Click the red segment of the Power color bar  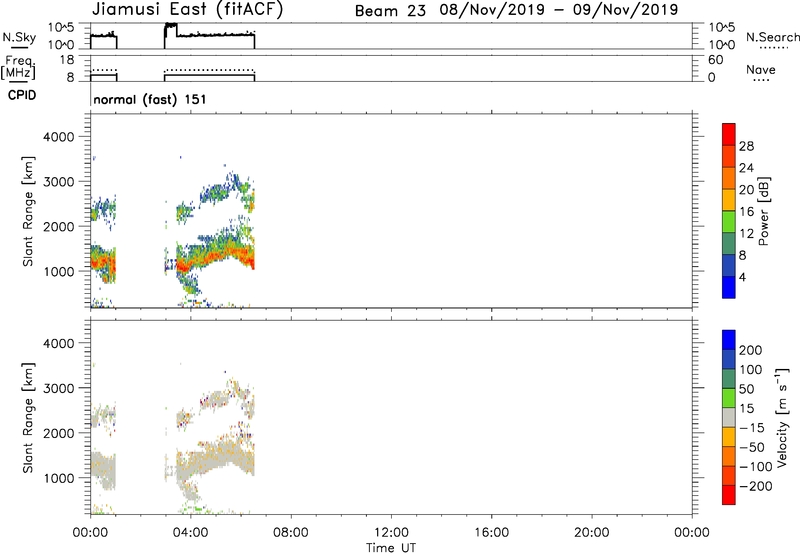(729, 134)
